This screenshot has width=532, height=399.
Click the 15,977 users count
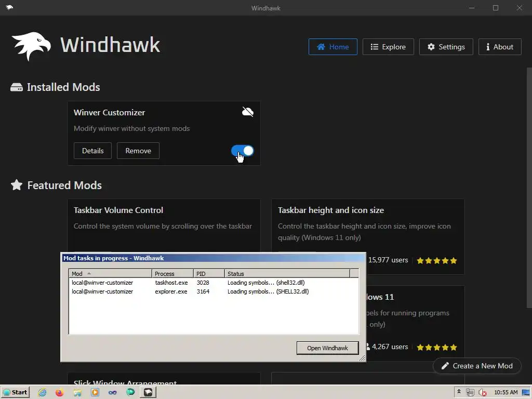(x=388, y=260)
